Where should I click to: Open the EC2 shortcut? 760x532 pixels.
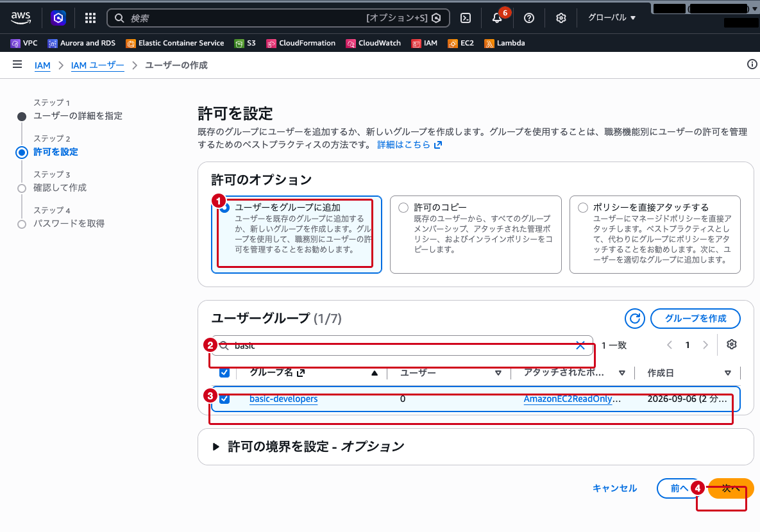coord(461,43)
